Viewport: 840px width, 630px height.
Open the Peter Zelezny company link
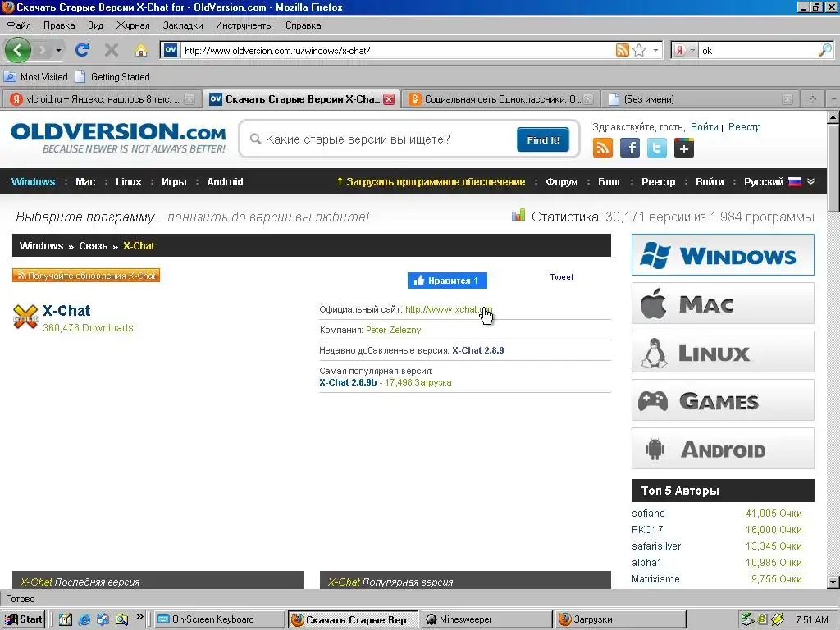click(393, 330)
